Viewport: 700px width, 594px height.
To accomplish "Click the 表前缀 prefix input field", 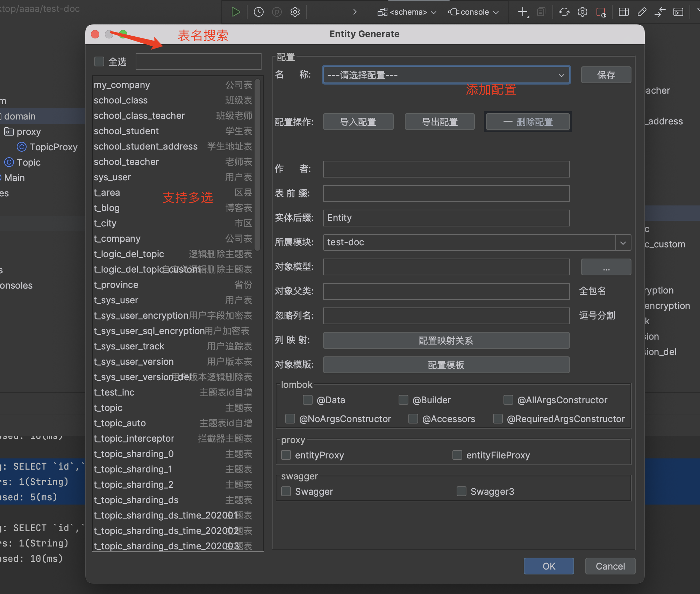I will [446, 194].
